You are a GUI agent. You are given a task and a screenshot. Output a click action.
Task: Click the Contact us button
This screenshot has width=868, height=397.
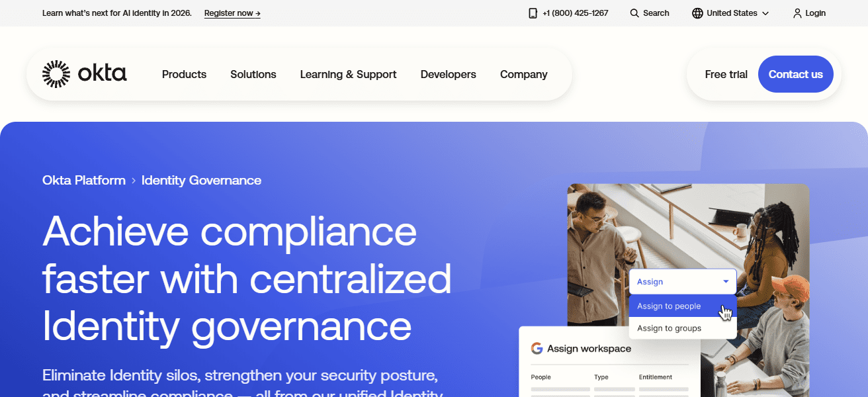coord(796,74)
